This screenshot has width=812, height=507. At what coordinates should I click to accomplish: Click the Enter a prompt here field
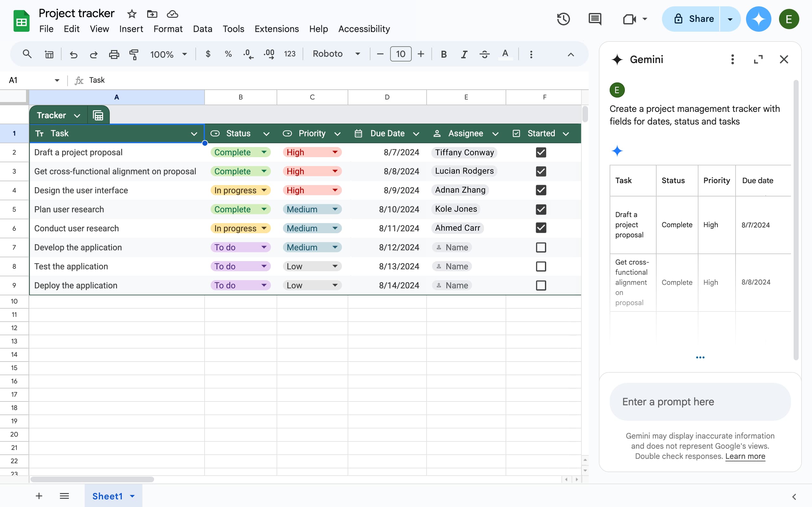click(700, 402)
